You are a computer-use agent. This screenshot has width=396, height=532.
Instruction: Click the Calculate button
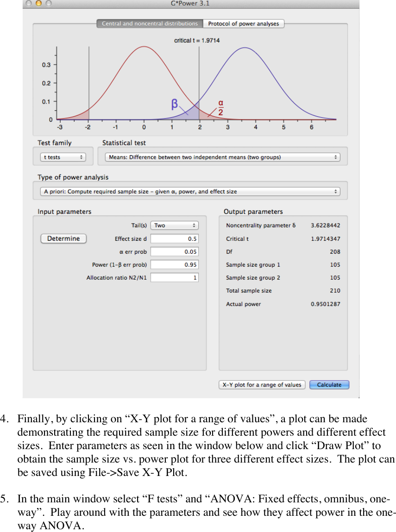pyautogui.click(x=329, y=385)
